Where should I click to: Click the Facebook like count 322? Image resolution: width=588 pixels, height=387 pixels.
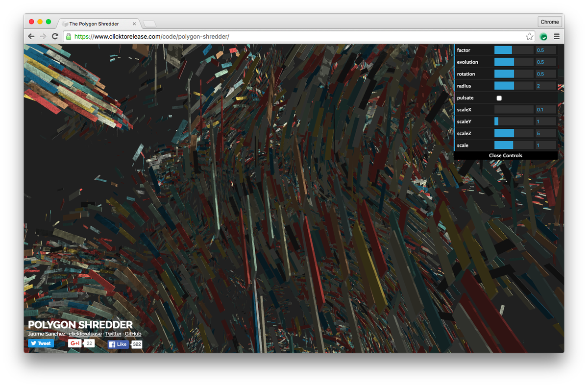137,344
